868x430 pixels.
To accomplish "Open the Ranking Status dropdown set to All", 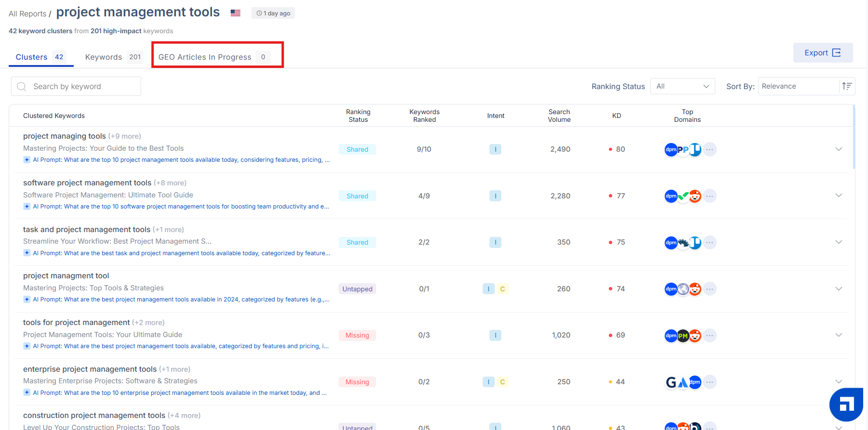I will (683, 86).
